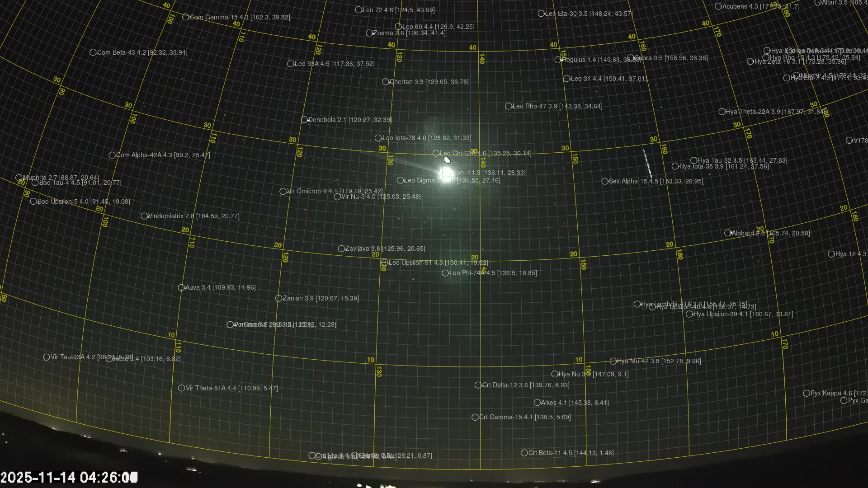Click the dashed streak near Hya Tau-32
Screen dimensions: 868x488
pyautogui.click(x=647, y=163)
